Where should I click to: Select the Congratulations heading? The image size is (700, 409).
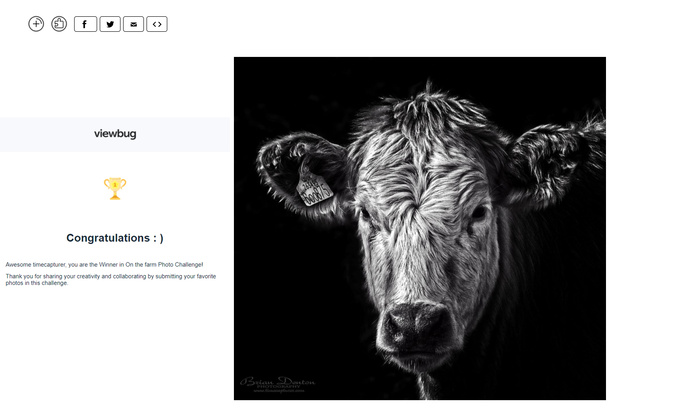coord(115,238)
